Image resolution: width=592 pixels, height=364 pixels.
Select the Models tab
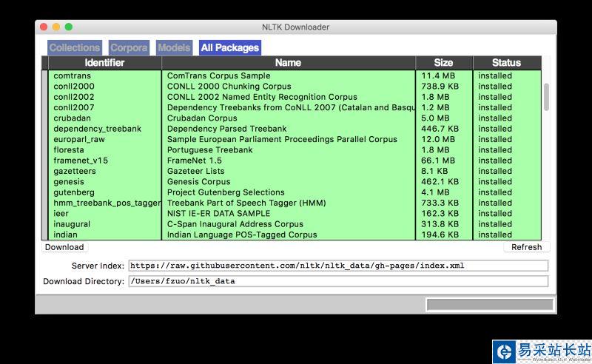pos(174,47)
